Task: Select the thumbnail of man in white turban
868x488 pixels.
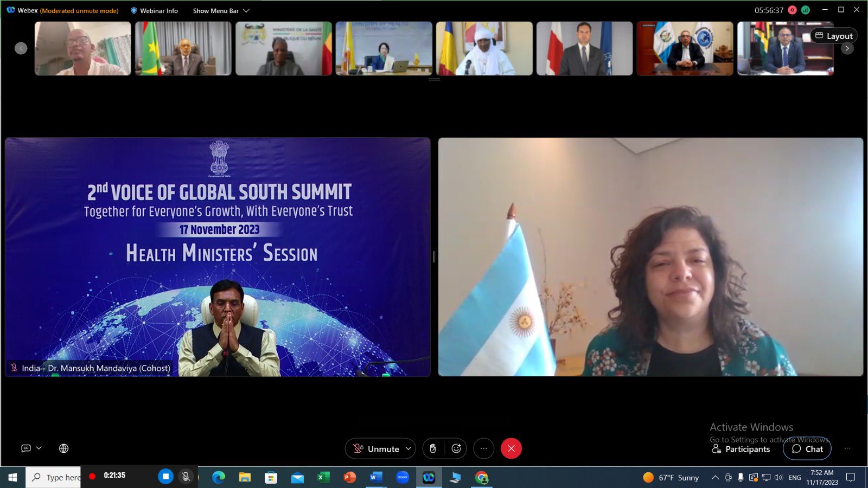Action: tap(484, 48)
